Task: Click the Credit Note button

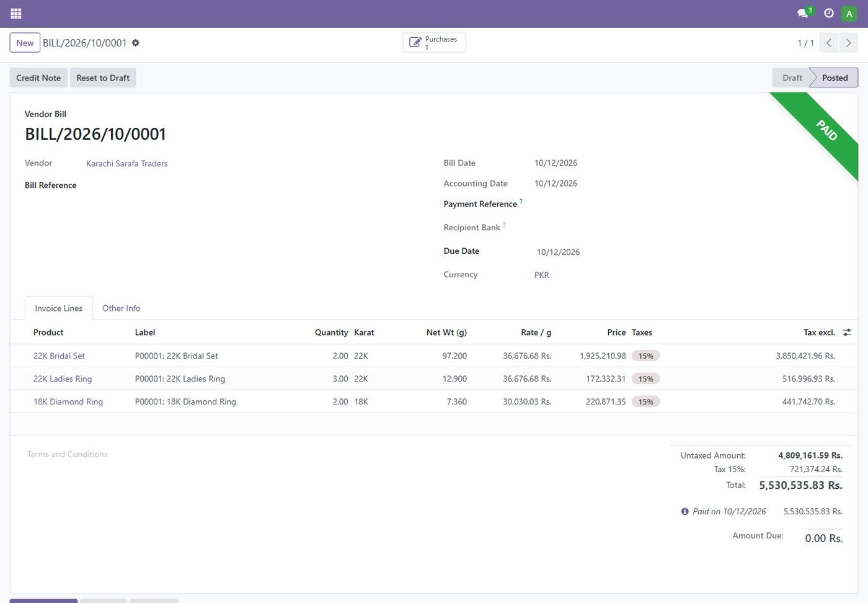Action: pos(38,78)
